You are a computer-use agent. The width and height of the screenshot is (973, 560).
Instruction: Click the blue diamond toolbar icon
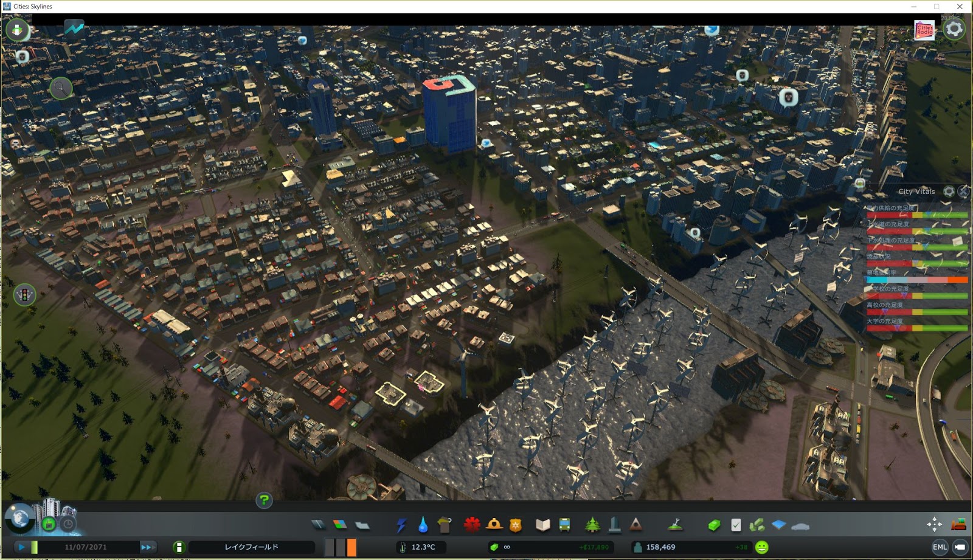point(779,525)
